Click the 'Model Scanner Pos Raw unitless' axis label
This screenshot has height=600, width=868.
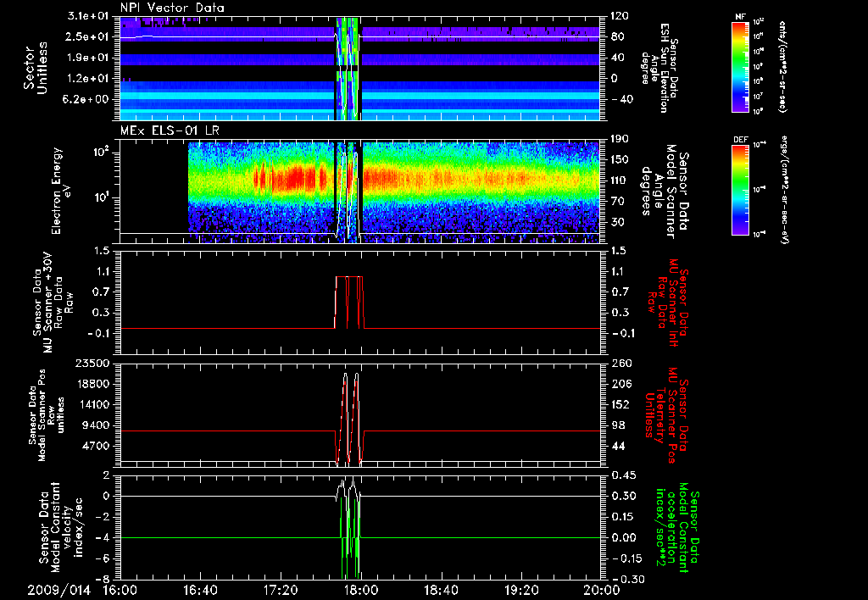click(x=47, y=415)
